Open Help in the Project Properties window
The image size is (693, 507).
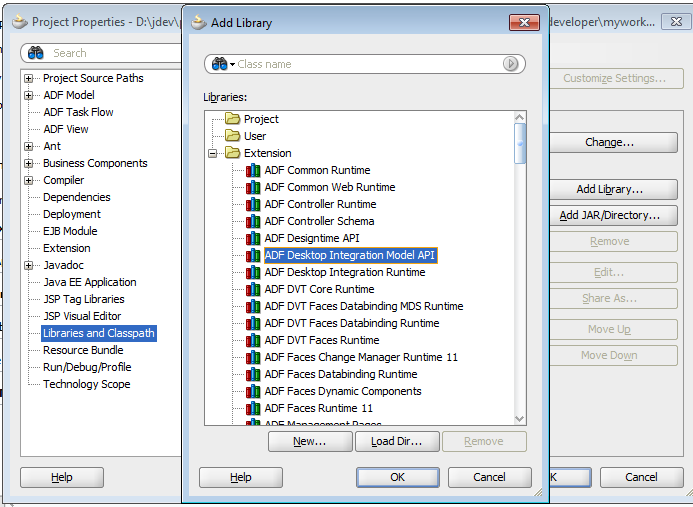(x=62, y=477)
